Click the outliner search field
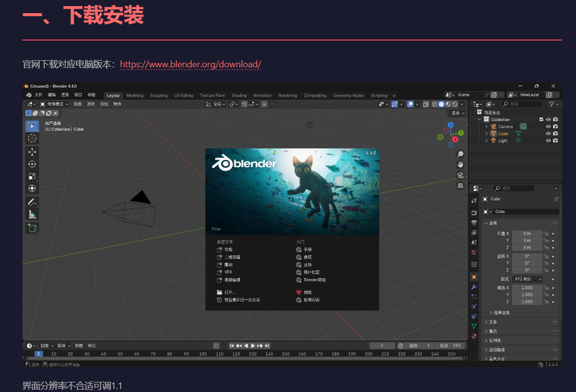576x392 pixels. click(522, 104)
